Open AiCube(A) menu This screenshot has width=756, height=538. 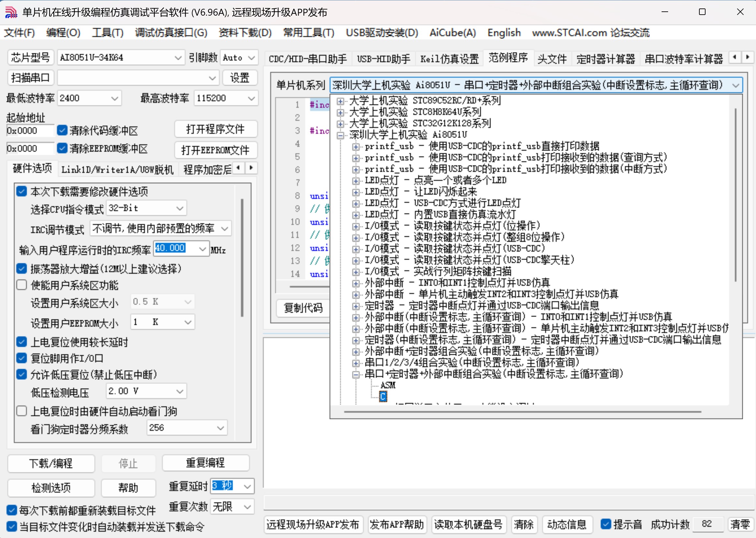tap(453, 33)
